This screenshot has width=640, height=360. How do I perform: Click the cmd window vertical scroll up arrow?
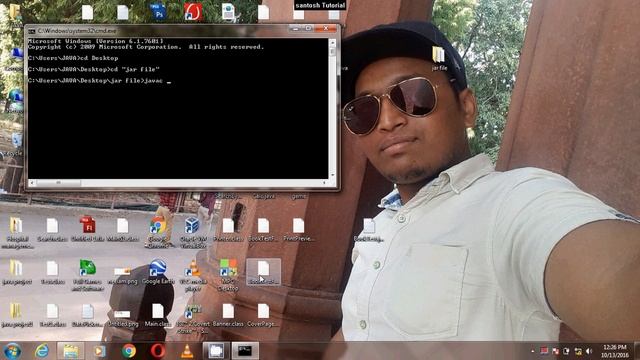click(333, 42)
